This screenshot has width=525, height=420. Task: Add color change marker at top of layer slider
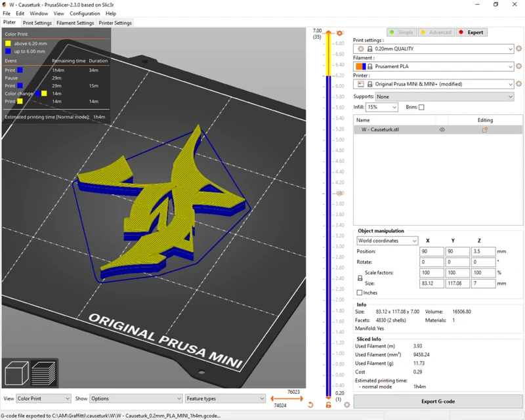pyautogui.click(x=339, y=33)
